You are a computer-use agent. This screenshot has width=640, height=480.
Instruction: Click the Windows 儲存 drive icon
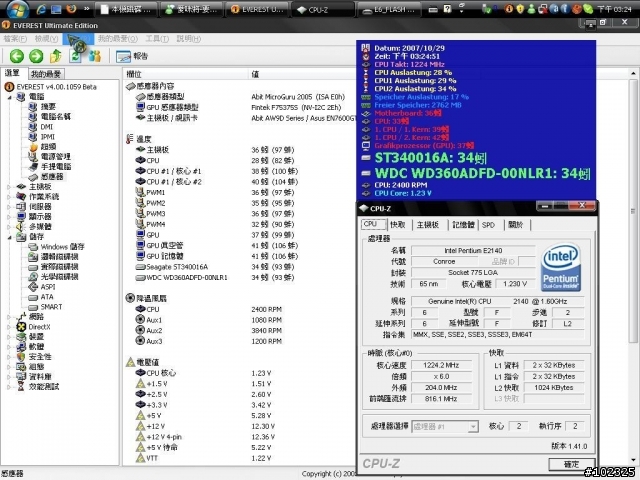(33, 247)
